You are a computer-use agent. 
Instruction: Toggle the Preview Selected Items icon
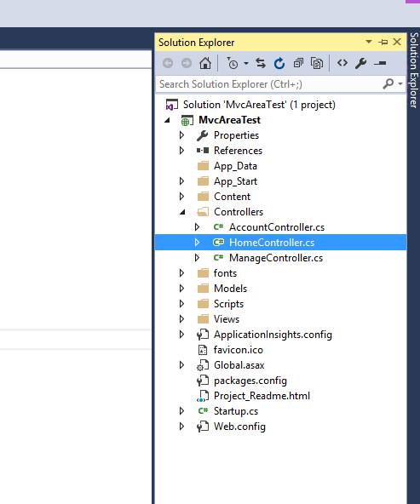pyautogui.click(x=380, y=63)
